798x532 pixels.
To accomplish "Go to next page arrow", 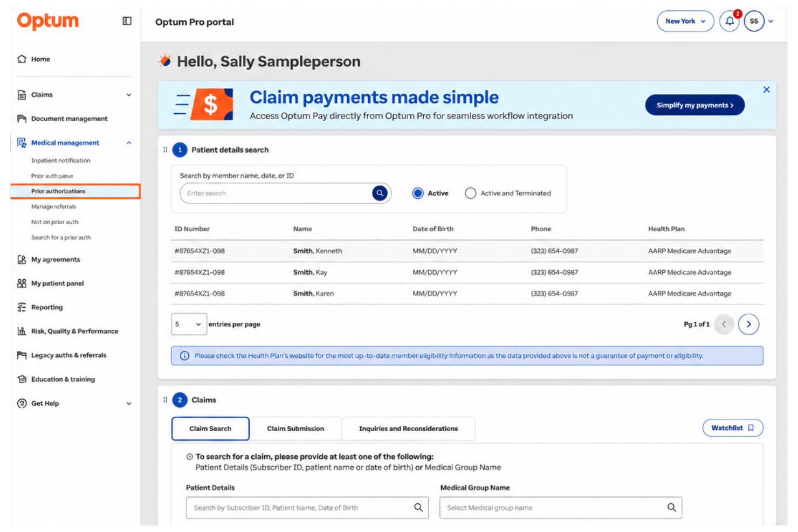I will 748,324.
